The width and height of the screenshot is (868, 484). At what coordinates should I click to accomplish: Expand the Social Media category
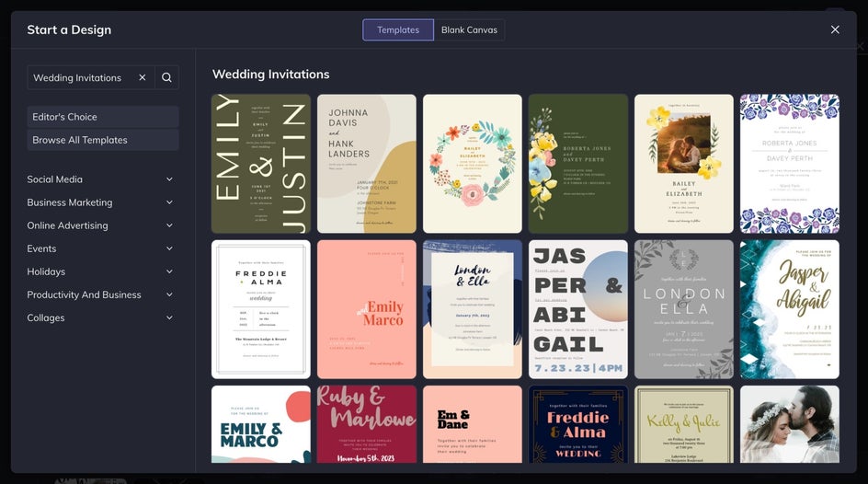point(100,179)
